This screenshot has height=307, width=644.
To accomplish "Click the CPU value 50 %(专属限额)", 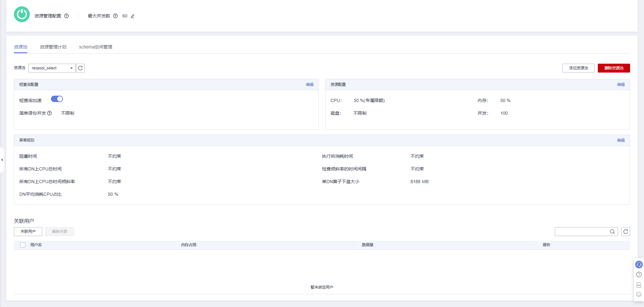I will tap(369, 100).
